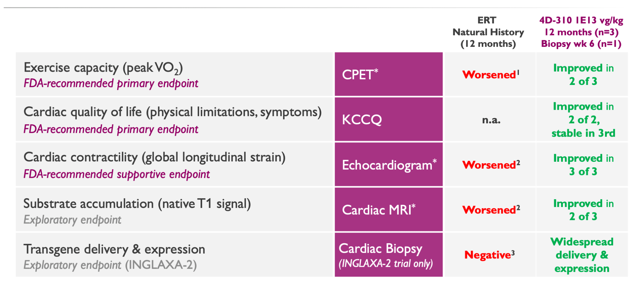Screen dimensions: 644x281
Task: Select the Transgene delivery & expression text
Action: pos(114,249)
